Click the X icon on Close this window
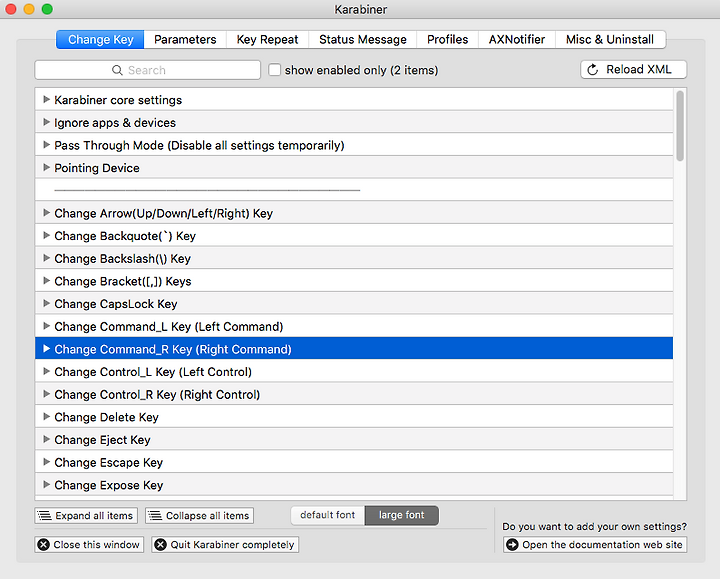 (43, 545)
